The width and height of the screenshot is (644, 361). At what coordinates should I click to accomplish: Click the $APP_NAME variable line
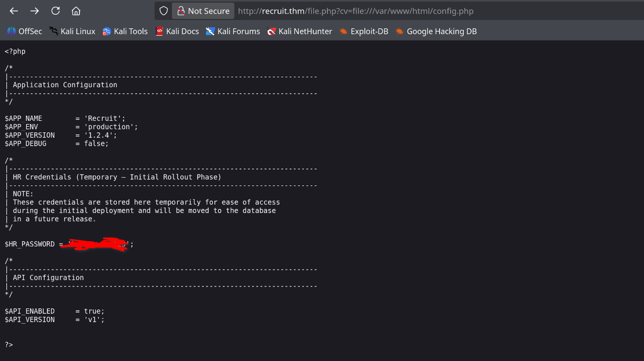[65, 118]
